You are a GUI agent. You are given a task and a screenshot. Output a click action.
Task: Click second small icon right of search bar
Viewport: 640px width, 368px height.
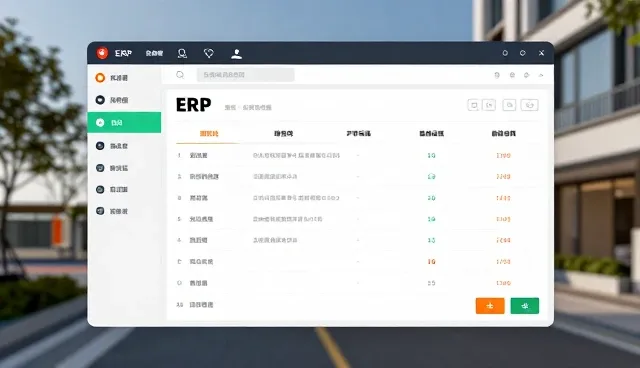tap(512, 75)
